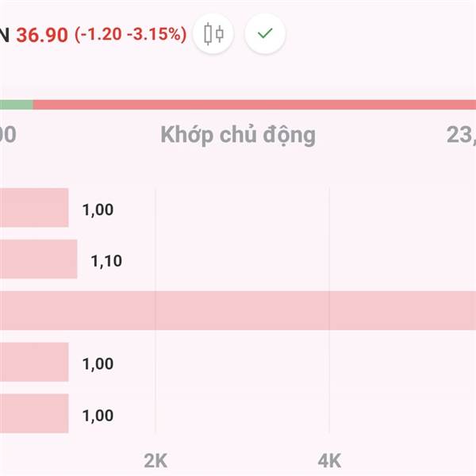Click the 1,10 value label

[106, 261]
